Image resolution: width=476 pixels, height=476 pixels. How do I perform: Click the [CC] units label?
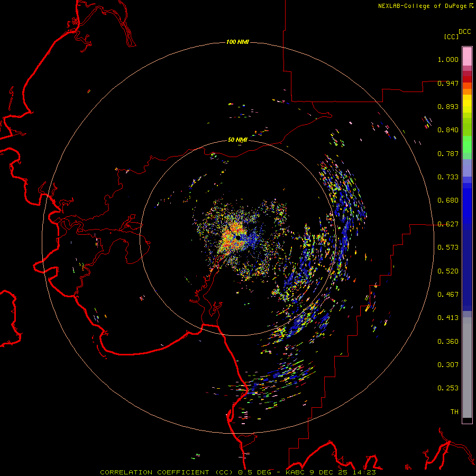451,36
